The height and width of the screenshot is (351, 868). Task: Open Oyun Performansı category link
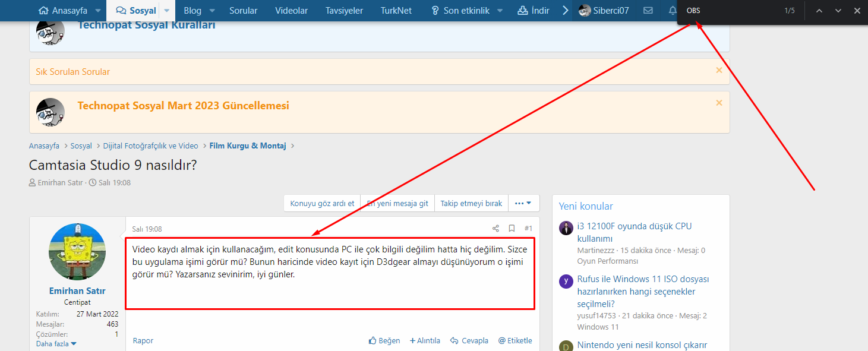(x=607, y=261)
